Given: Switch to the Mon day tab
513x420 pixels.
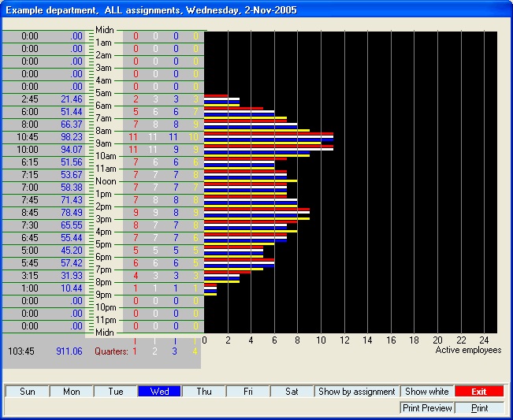Looking at the screenshot, I should coord(71,392).
